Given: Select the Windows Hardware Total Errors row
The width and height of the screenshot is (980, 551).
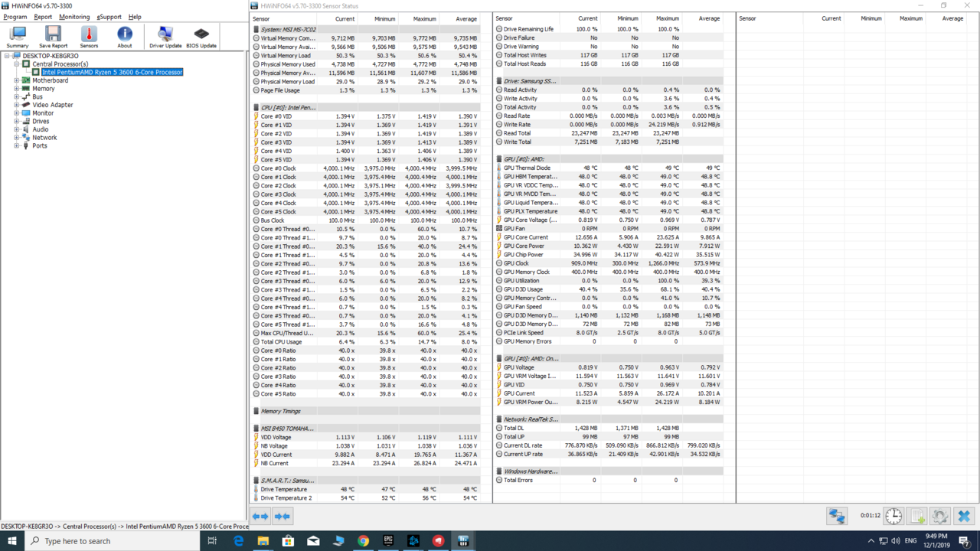Looking at the screenshot, I should (x=609, y=481).
